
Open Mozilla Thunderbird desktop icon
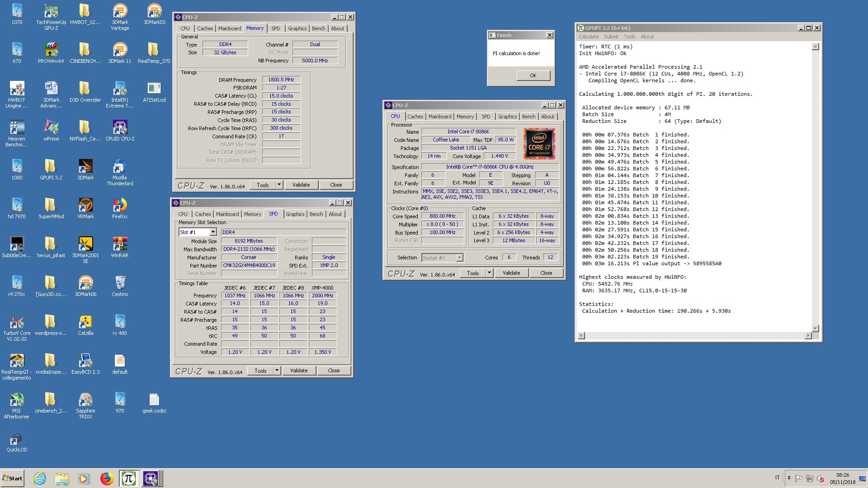coord(120,173)
